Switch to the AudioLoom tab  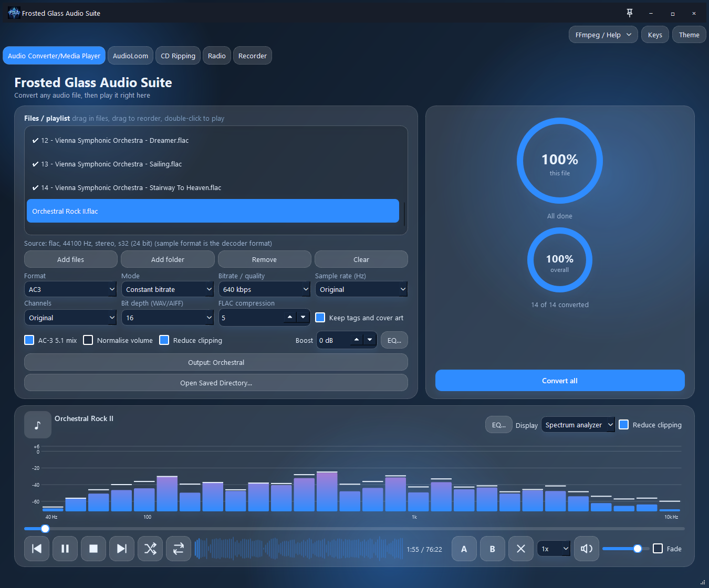130,56
